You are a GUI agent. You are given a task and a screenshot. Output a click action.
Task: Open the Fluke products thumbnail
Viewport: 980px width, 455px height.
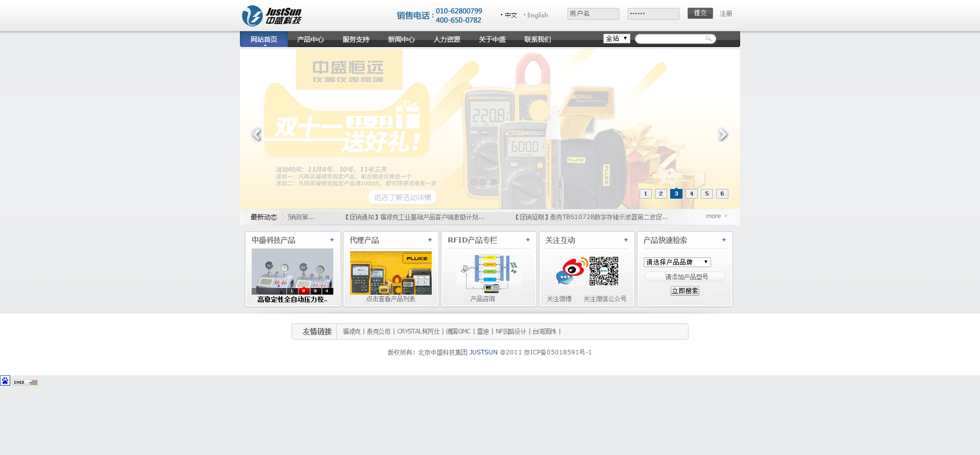[x=391, y=273]
